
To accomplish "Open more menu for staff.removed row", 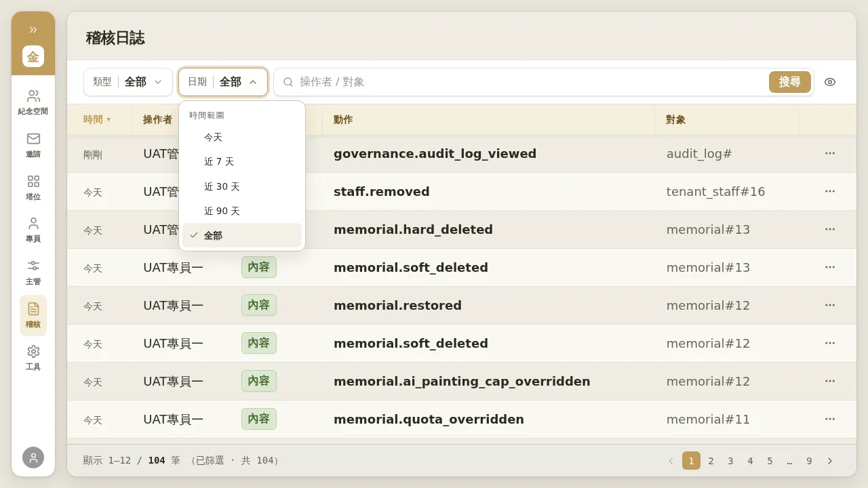I will [x=830, y=191].
